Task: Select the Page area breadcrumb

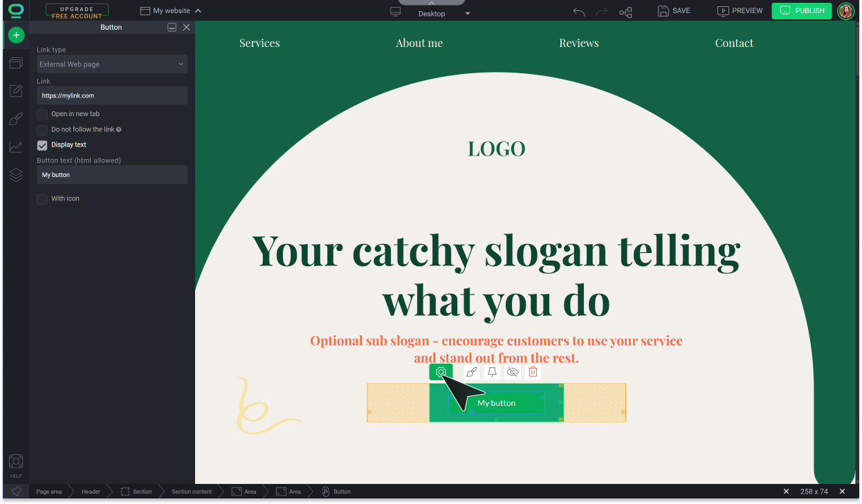Action: [49, 492]
